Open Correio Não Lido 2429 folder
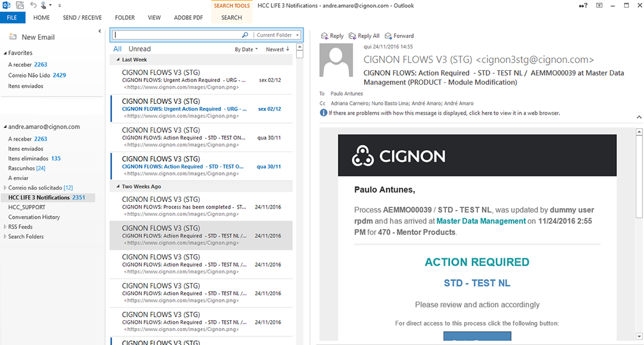The width and height of the screenshot is (644, 345). 37,75
